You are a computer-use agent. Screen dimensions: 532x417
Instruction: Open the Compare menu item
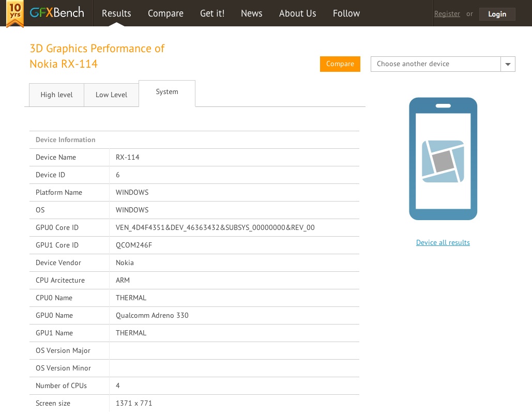(x=165, y=13)
